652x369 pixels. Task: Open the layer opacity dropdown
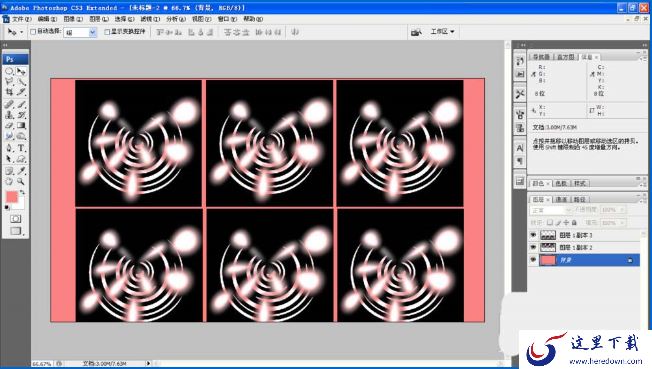(622, 210)
